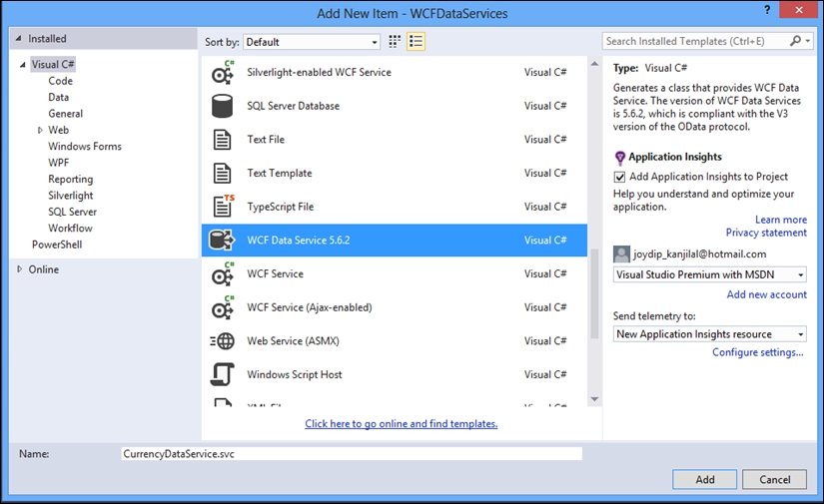
Task: Click the Windows Script Host scroll icon
Action: [x=223, y=374]
